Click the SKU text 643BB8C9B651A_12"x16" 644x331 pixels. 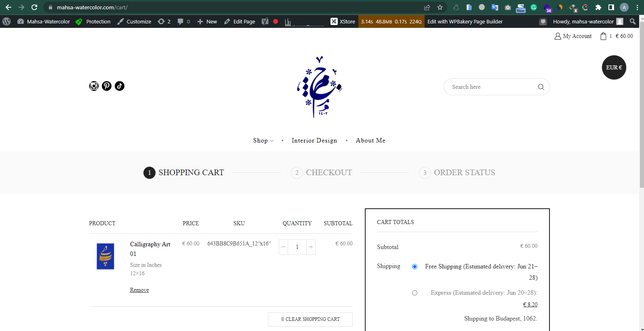[x=239, y=243]
